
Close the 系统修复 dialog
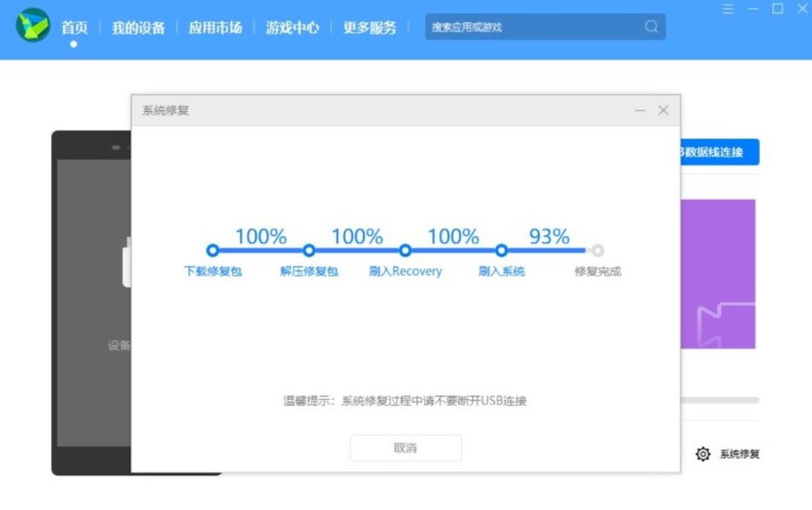click(x=663, y=111)
